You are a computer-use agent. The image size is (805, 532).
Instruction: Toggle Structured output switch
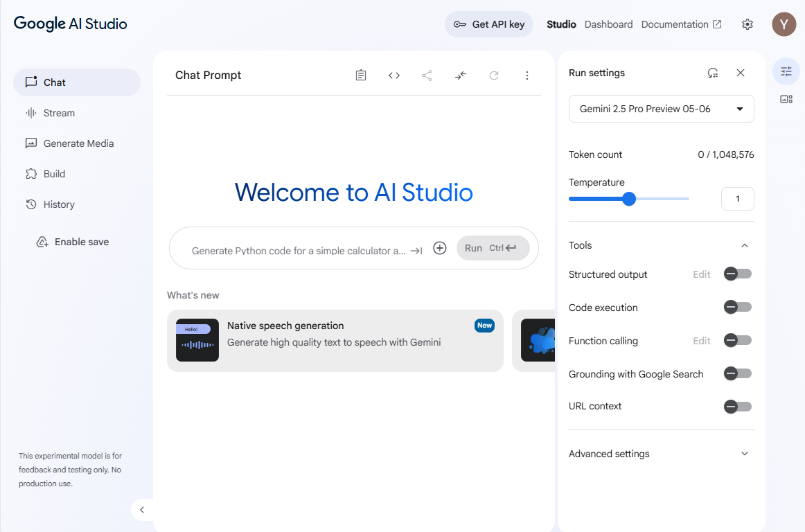click(x=738, y=274)
